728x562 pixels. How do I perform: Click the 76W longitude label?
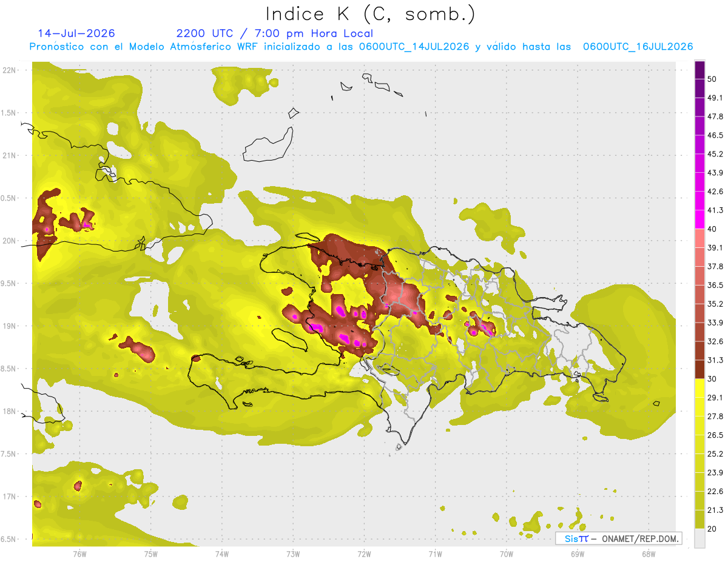click(79, 554)
